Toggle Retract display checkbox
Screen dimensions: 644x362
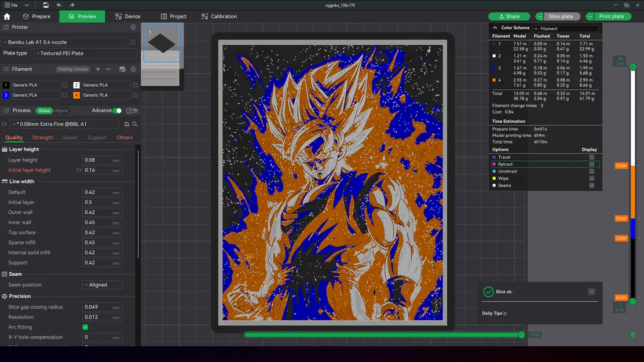tap(591, 164)
